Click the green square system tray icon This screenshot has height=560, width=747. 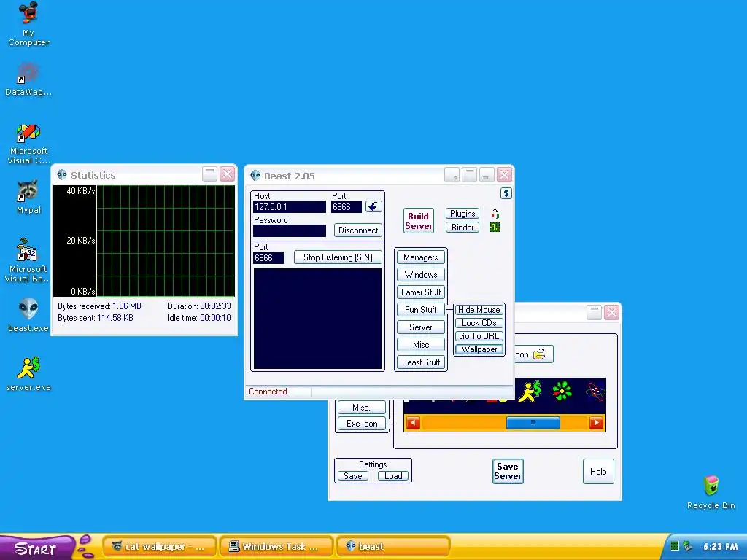coord(675,545)
